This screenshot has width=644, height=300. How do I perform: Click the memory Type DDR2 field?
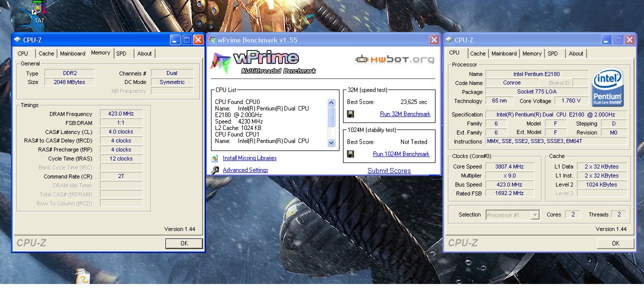point(69,73)
